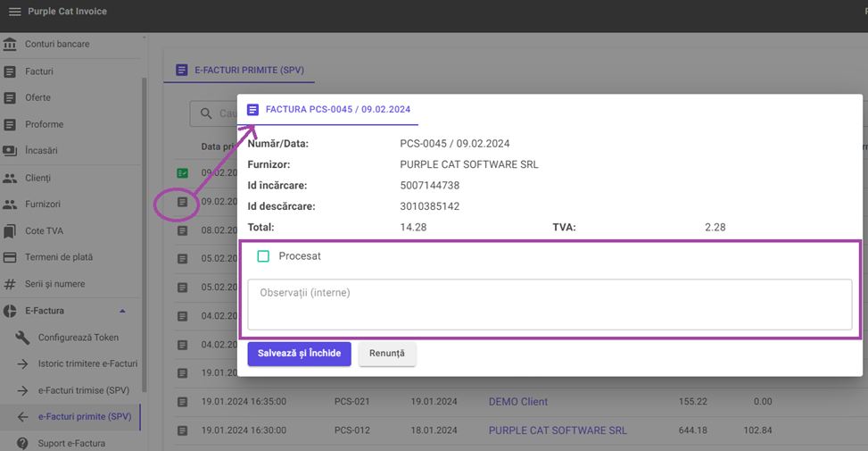Collapse the E-Factura menu group arrow
This screenshot has width=868, height=451.
click(x=122, y=311)
